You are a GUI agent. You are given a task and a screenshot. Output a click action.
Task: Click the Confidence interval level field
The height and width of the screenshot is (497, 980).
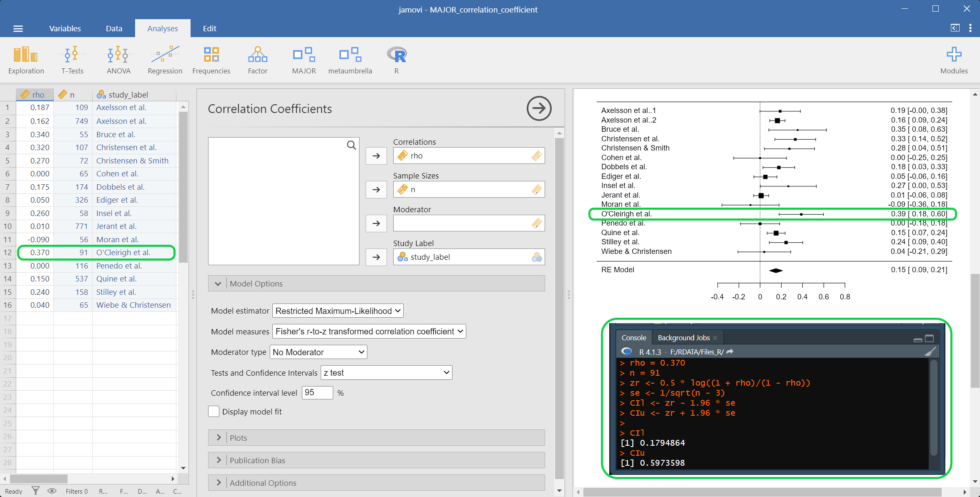click(317, 392)
